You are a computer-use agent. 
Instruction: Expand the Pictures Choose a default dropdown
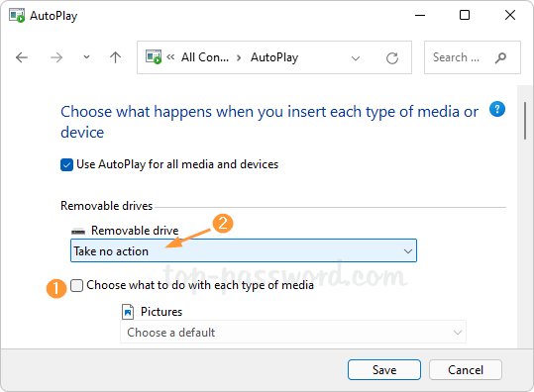coord(293,332)
